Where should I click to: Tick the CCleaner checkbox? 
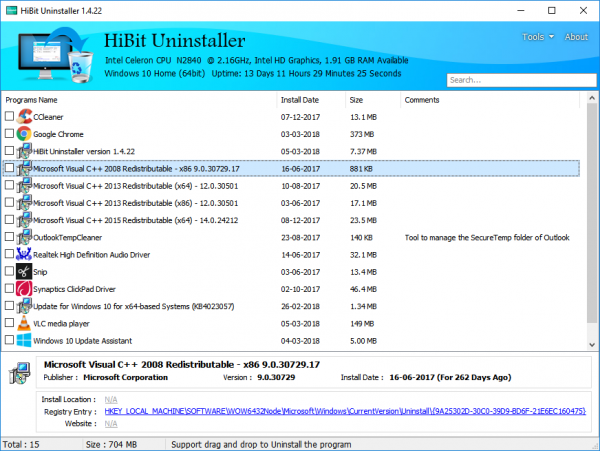[x=10, y=116]
